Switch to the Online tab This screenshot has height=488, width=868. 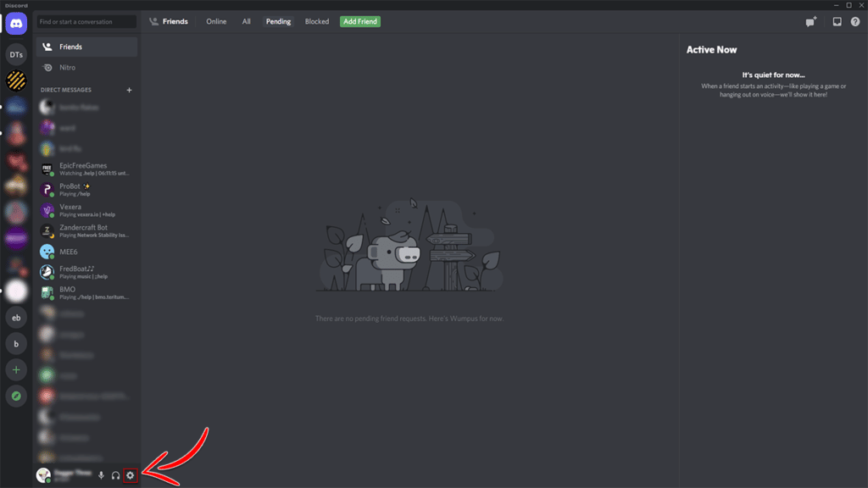click(x=216, y=21)
